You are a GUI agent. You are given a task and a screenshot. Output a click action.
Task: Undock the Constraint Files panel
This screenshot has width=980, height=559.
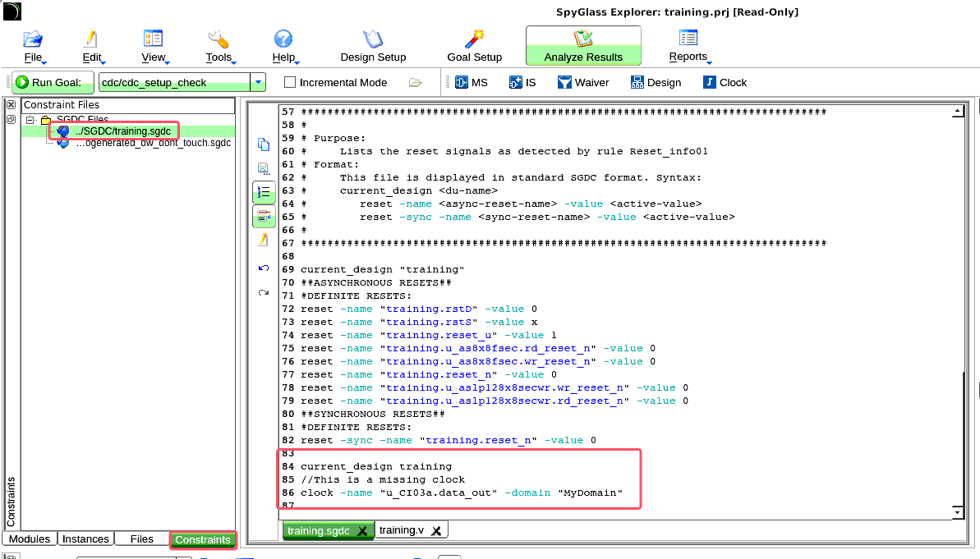click(x=12, y=119)
